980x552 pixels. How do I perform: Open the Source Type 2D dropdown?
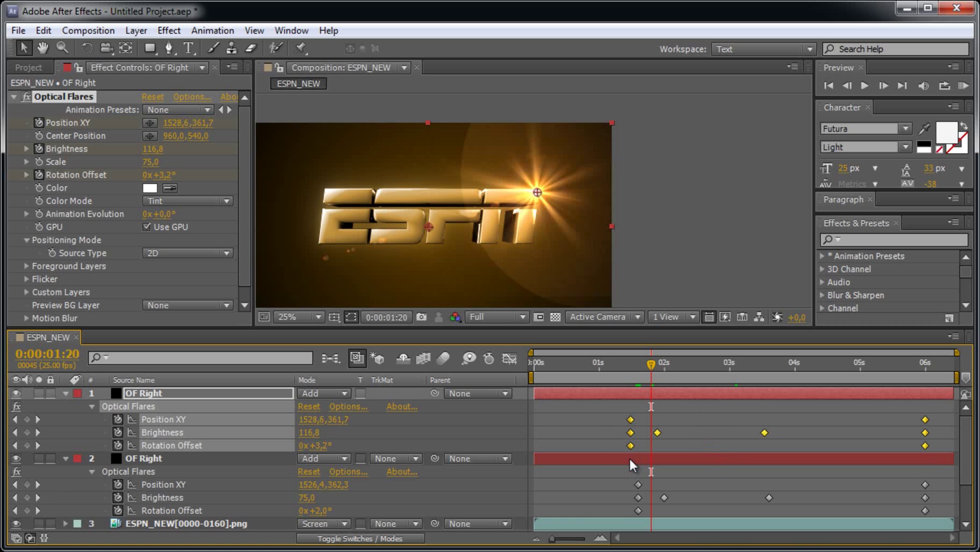pyautogui.click(x=188, y=253)
